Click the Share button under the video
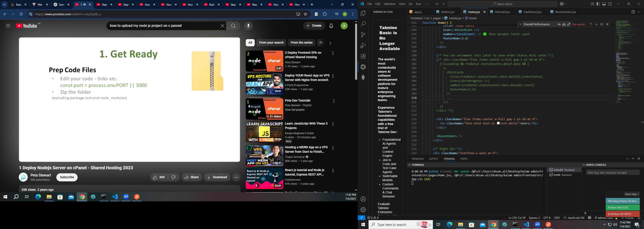644x229 pixels. point(192,177)
